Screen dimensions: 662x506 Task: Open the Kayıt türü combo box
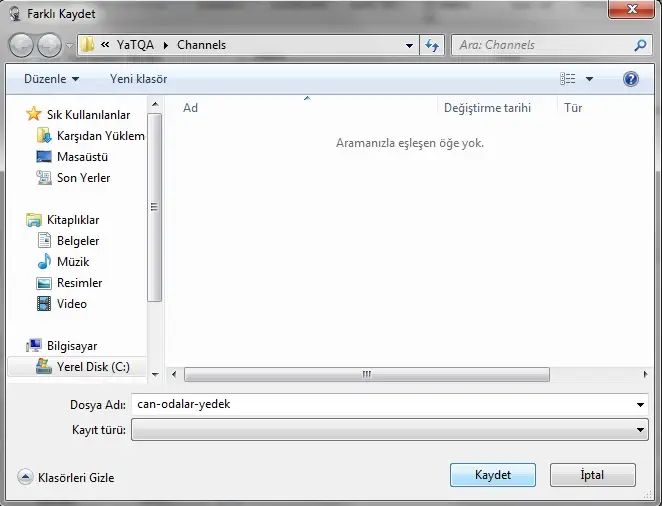(x=390, y=430)
